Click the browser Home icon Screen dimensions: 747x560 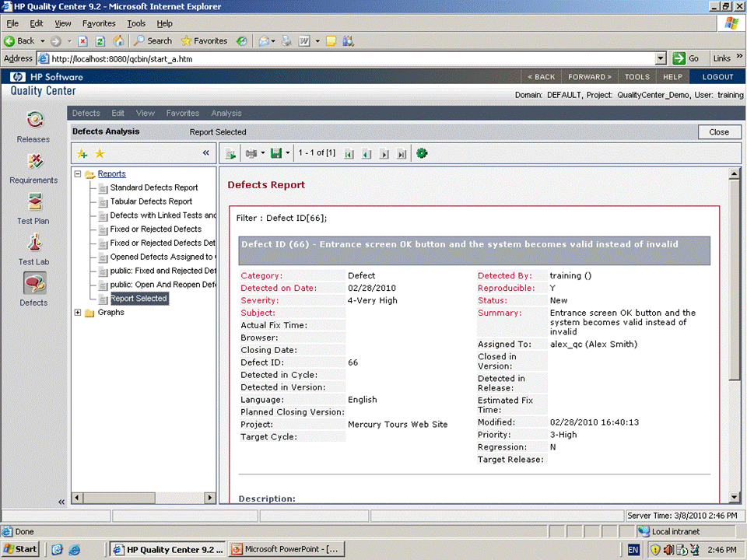(x=118, y=41)
